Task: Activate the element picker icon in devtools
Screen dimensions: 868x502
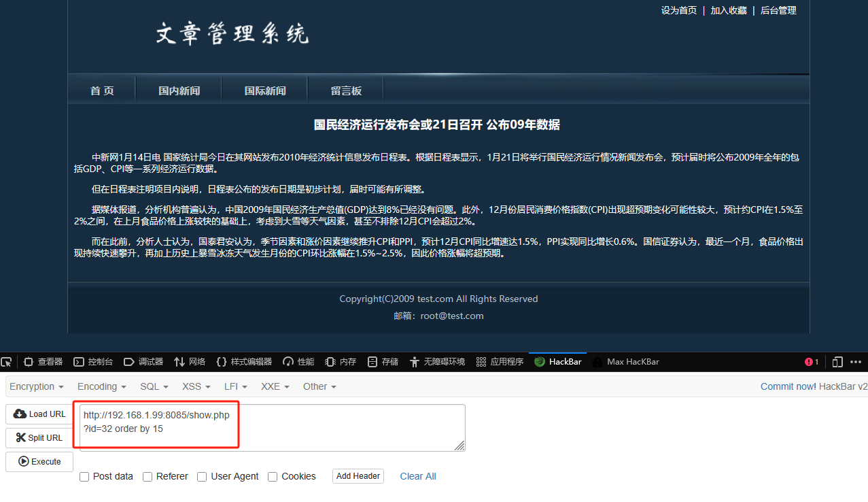Action: tap(6, 362)
